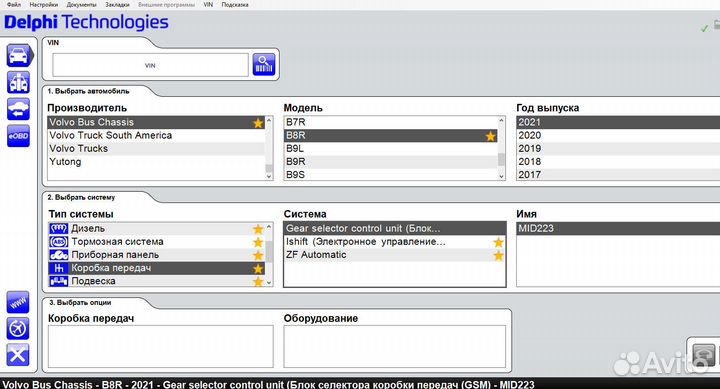Open the third sidebar car-swap icon
The width and height of the screenshot is (720, 389).
tap(18, 109)
